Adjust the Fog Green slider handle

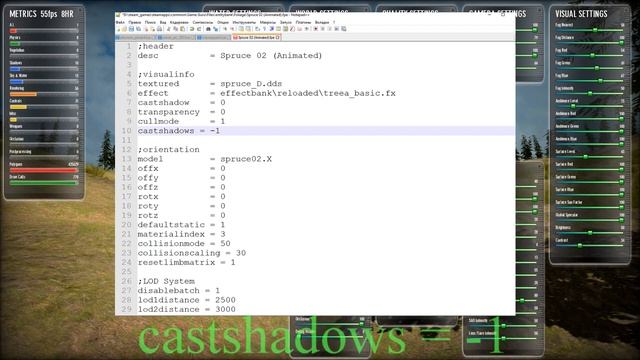tap(597, 68)
